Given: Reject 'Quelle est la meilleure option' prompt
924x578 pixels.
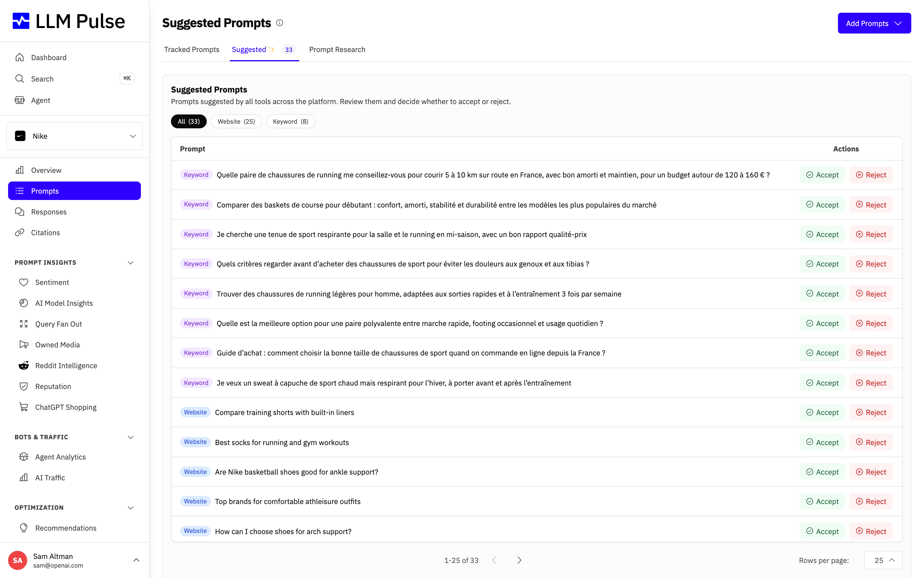Looking at the screenshot, I should [x=871, y=323].
